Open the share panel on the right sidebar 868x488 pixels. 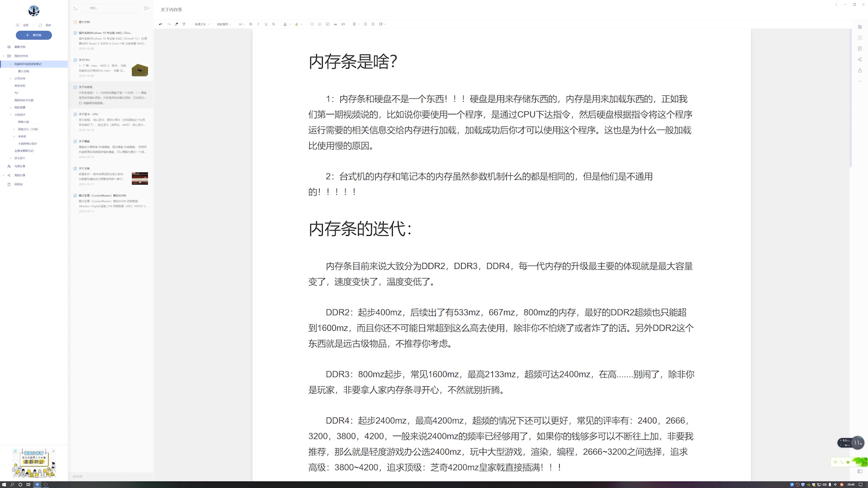pos(859,59)
